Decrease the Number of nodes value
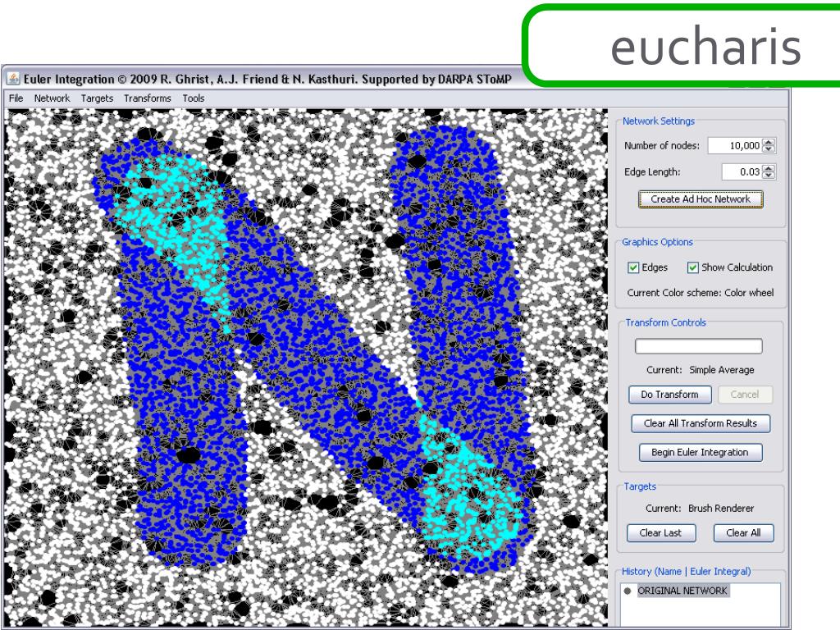840x630 pixels. [769, 149]
